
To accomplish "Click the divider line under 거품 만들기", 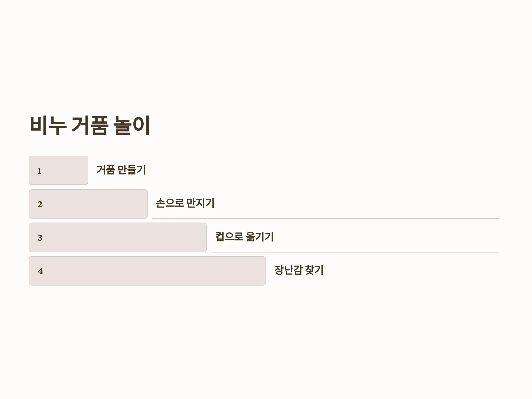I will point(295,185).
